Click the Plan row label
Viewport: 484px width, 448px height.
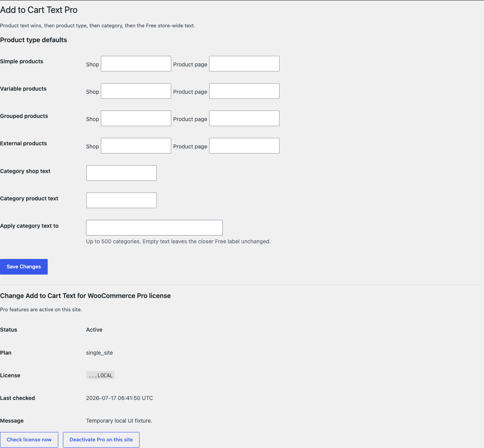5,353
